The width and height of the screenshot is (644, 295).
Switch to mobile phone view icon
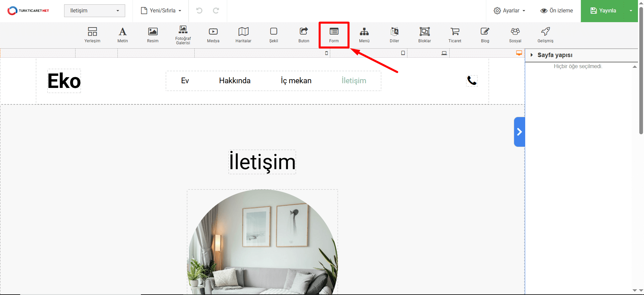(327, 53)
